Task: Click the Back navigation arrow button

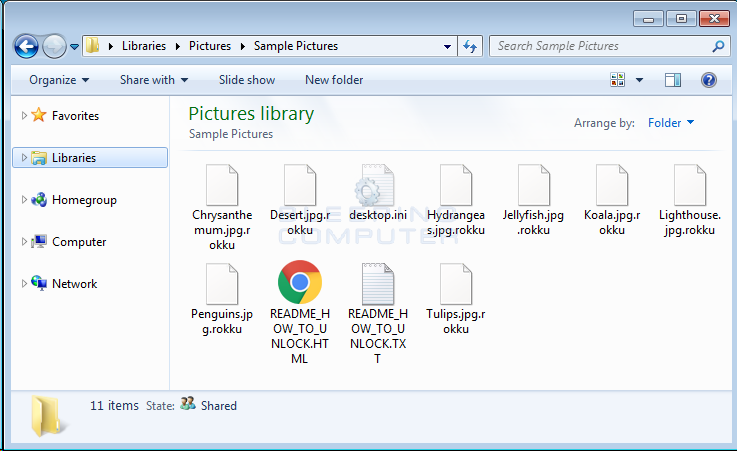Action: pyautogui.click(x=26, y=47)
